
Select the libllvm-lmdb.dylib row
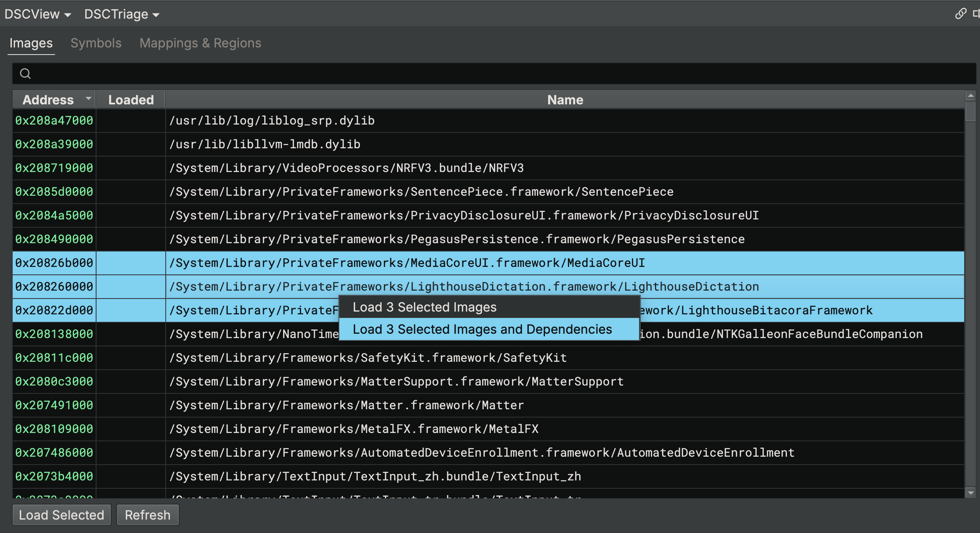point(488,144)
